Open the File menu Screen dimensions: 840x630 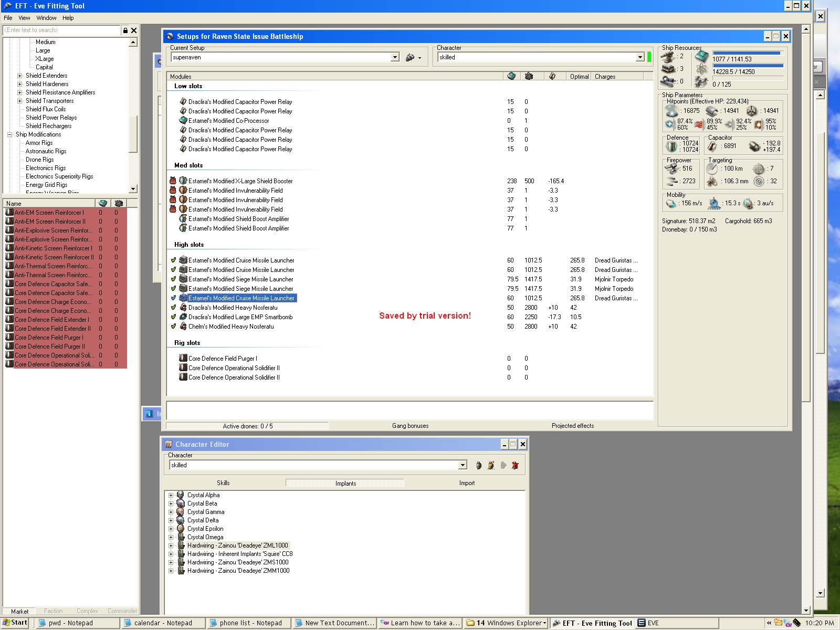[x=8, y=18]
